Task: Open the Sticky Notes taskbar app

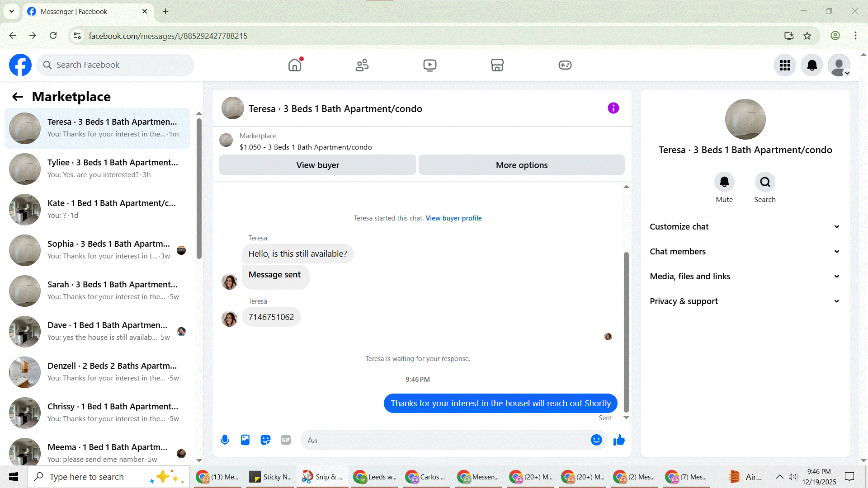Action: 271,477
